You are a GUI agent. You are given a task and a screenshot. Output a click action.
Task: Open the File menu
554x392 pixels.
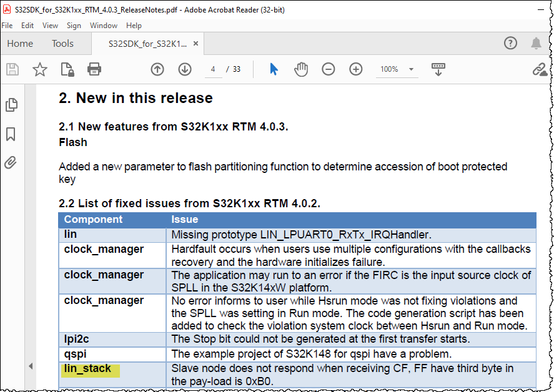pyautogui.click(x=7, y=25)
